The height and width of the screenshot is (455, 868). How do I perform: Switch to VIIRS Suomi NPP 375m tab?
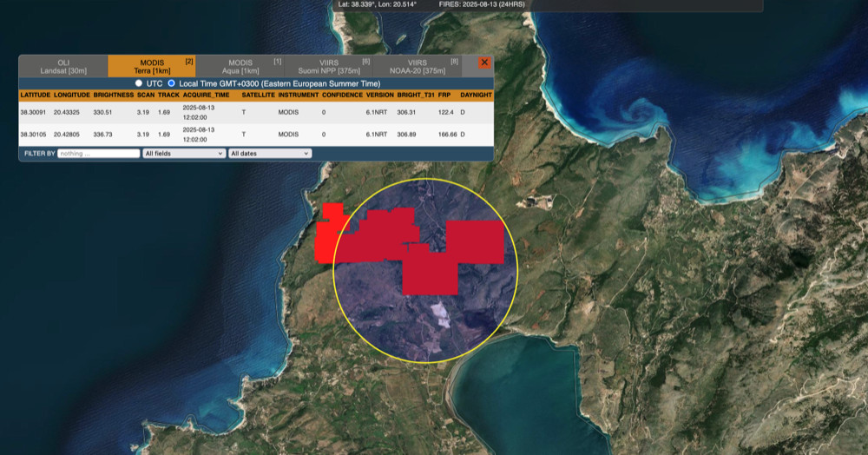pos(329,66)
